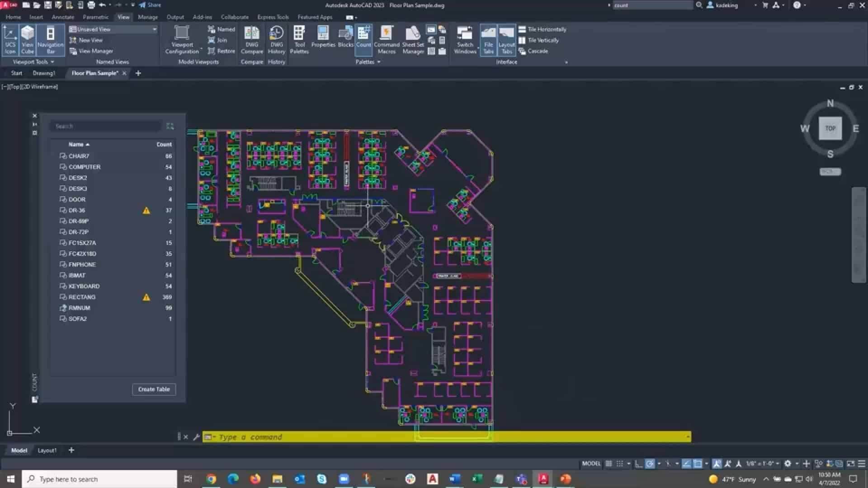Open the WCS dropdown under ViewCube
The width and height of the screenshot is (868, 488).
coord(830,172)
